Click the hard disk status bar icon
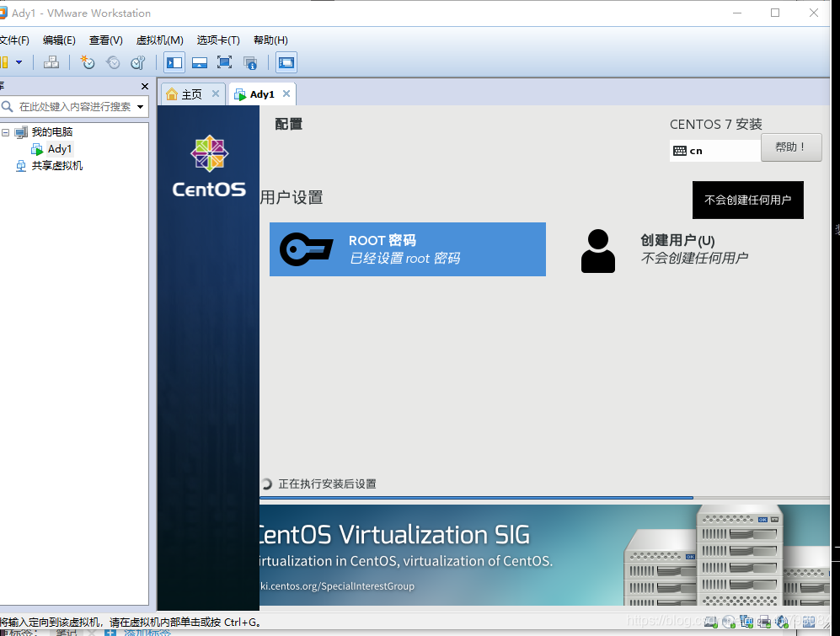This screenshot has height=636, width=840. coord(711,622)
